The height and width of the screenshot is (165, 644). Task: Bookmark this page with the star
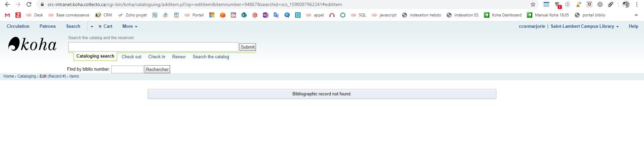[533, 4]
